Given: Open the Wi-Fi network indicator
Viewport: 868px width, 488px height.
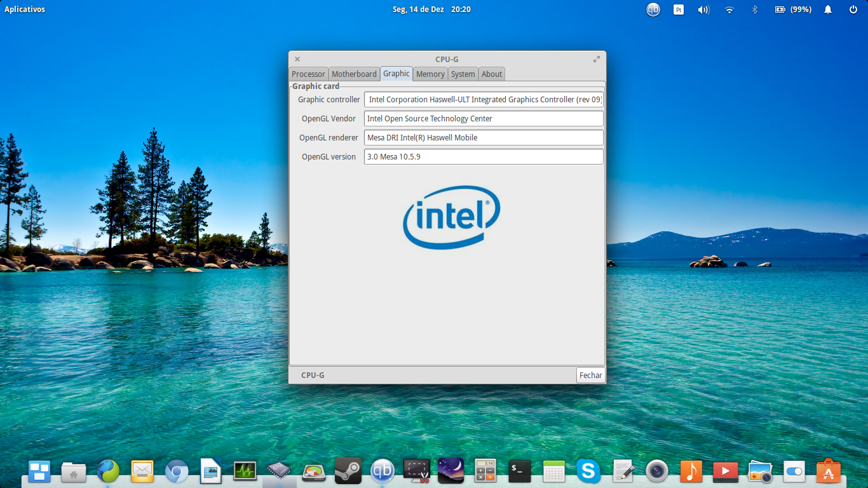Looking at the screenshot, I should coord(729,10).
